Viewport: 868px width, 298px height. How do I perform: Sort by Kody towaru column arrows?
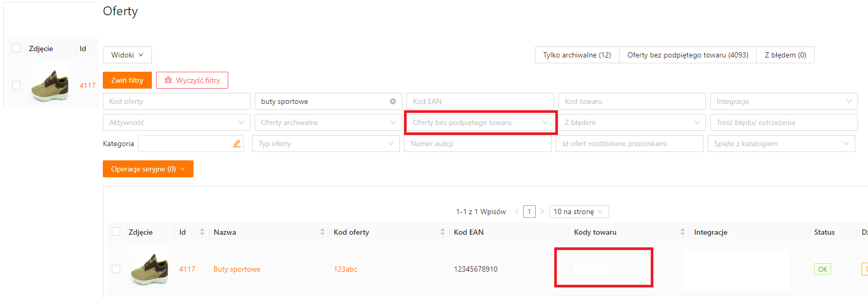tap(682, 232)
